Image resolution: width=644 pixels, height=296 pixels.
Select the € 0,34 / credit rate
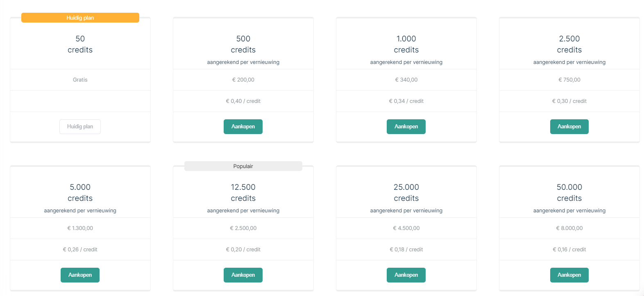406,101
